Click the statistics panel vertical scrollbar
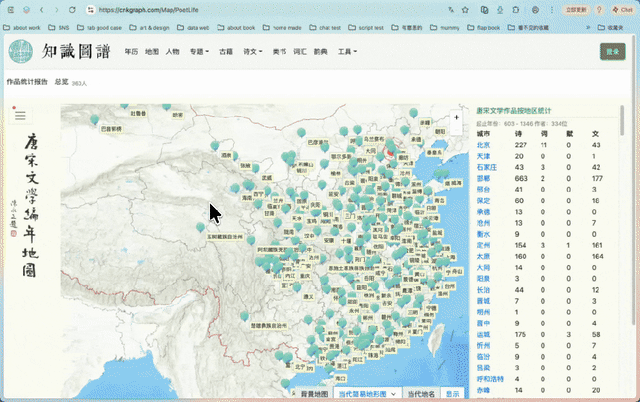 pos(622,120)
